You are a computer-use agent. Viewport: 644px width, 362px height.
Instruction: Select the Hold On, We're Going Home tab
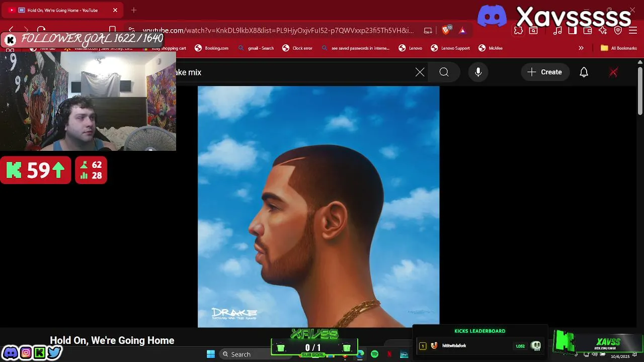pos(63,10)
